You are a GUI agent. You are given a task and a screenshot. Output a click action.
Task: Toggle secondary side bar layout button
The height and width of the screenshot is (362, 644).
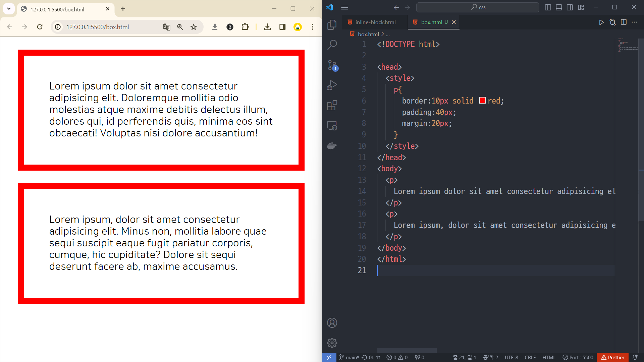(570, 7)
